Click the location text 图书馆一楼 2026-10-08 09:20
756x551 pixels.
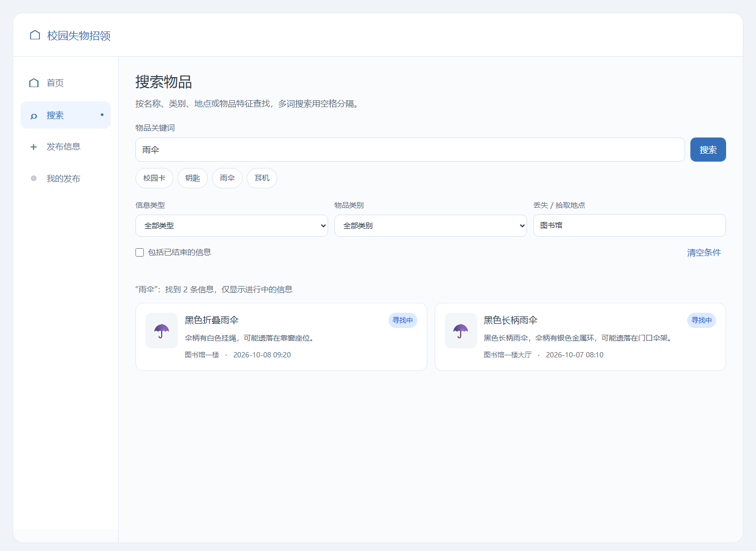[238, 355]
